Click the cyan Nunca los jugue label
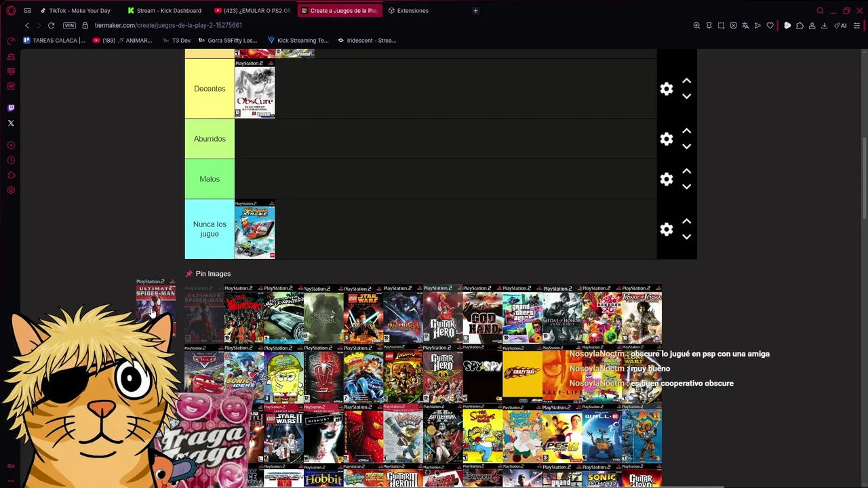The width and height of the screenshot is (868, 488). tap(210, 229)
